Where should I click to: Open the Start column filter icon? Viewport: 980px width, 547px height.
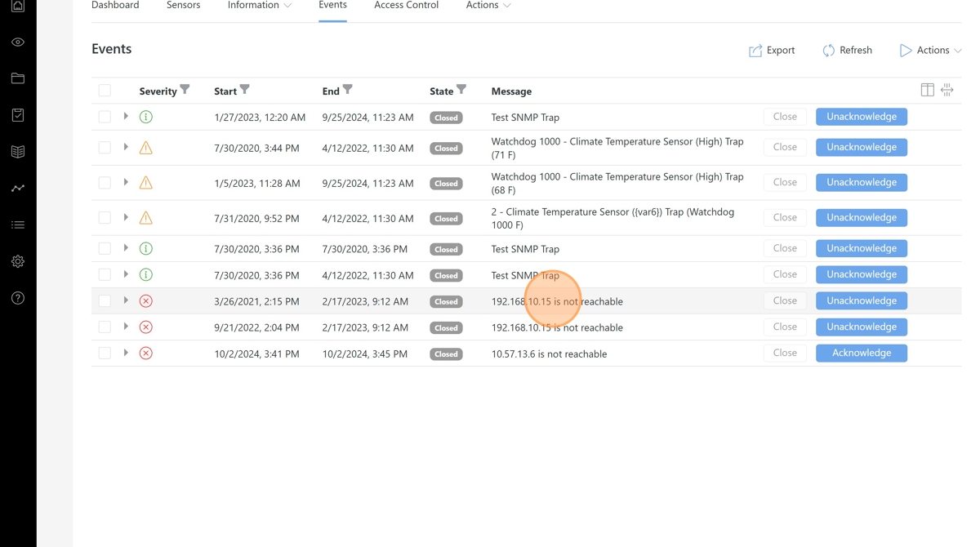click(x=245, y=90)
